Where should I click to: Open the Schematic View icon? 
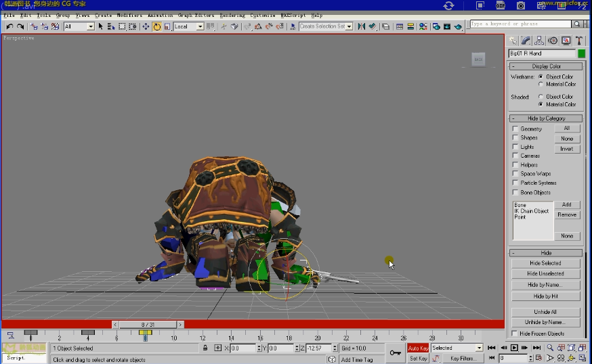[410, 26]
